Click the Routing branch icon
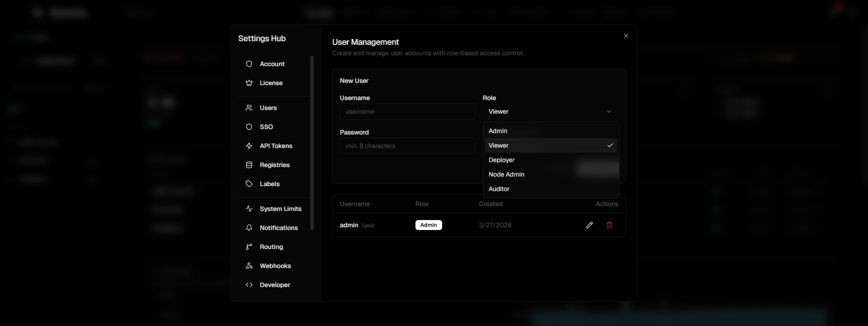Image resolution: width=868 pixels, height=326 pixels. pos(249,247)
